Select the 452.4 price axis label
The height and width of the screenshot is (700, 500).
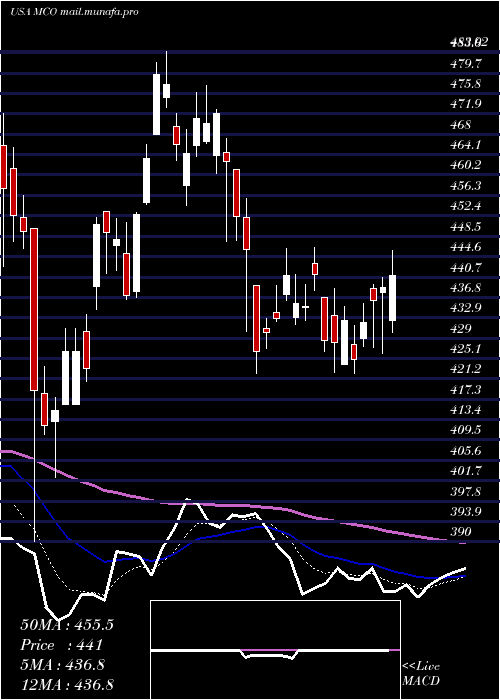point(465,206)
